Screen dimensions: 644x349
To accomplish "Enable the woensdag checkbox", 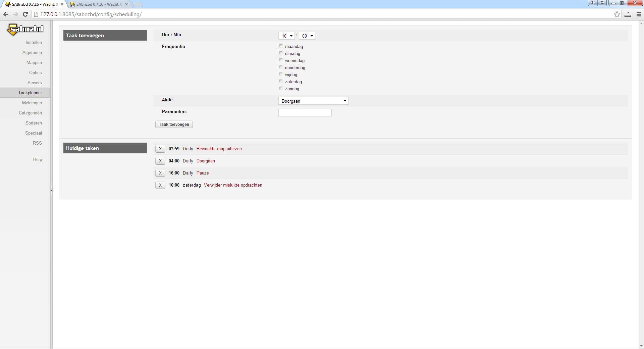I will [x=281, y=60].
